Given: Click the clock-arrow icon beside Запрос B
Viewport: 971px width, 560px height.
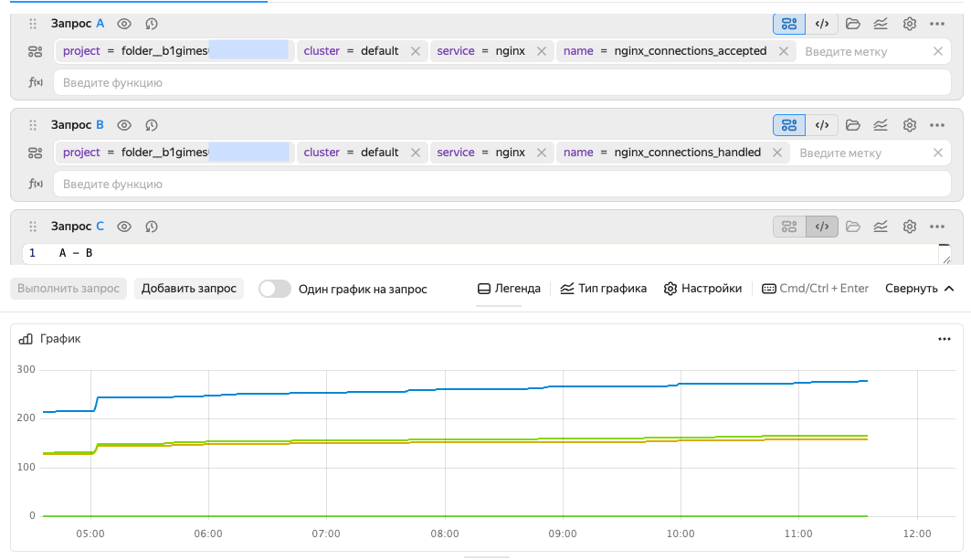Looking at the screenshot, I should [152, 125].
